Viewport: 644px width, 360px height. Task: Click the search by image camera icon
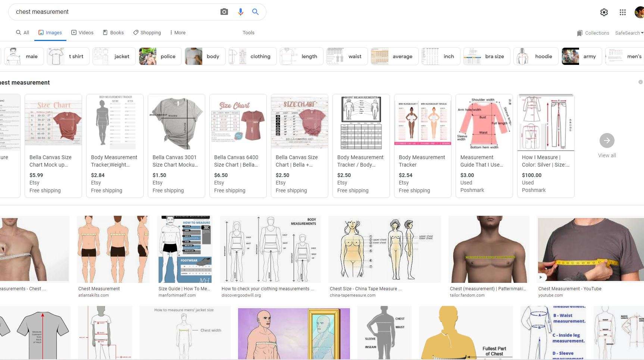tap(224, 12)
